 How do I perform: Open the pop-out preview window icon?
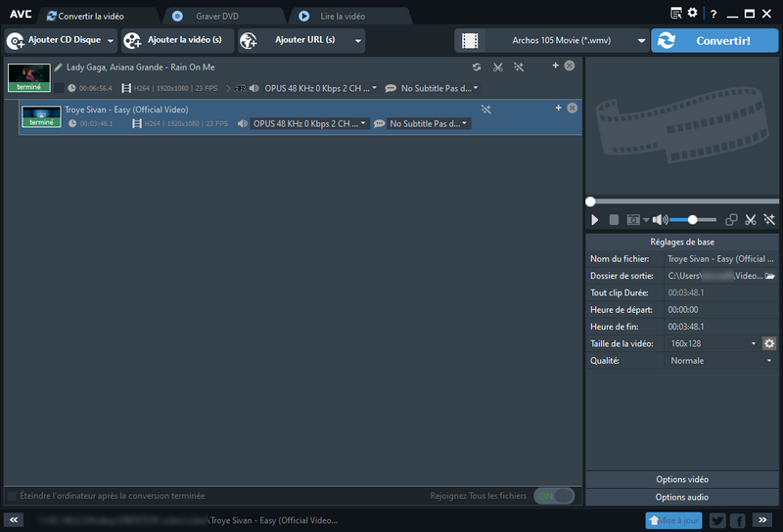point(731,220)
